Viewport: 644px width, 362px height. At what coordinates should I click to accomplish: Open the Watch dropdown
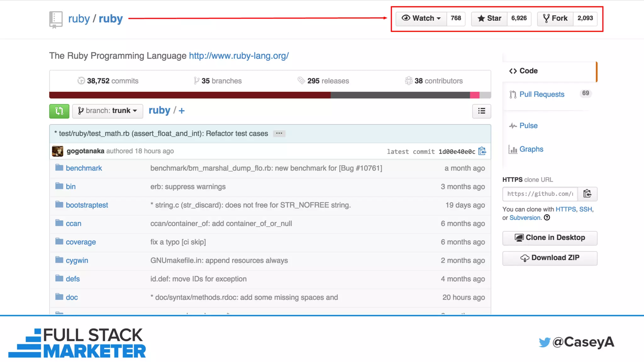pyautogui.click(x=421, y=18)
